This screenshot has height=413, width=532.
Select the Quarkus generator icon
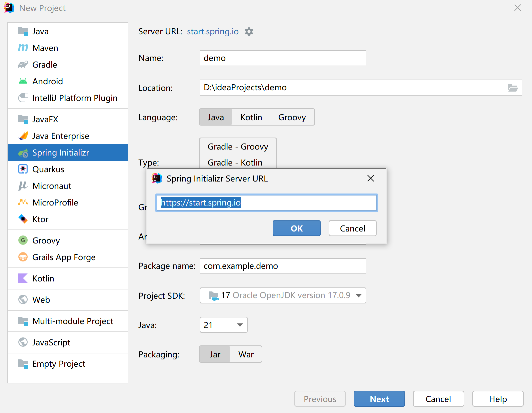[23, 169]
